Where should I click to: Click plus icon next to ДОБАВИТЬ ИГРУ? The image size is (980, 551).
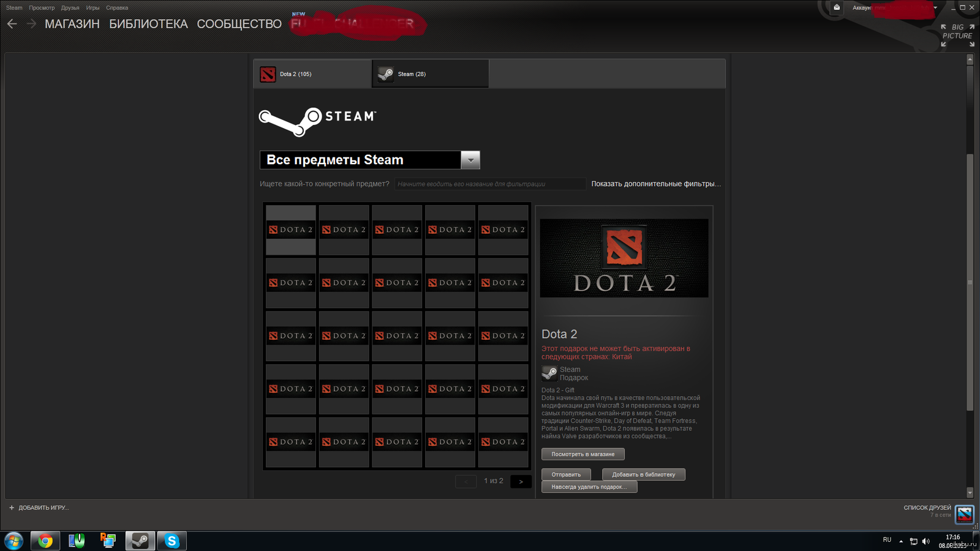click(12, 508)
